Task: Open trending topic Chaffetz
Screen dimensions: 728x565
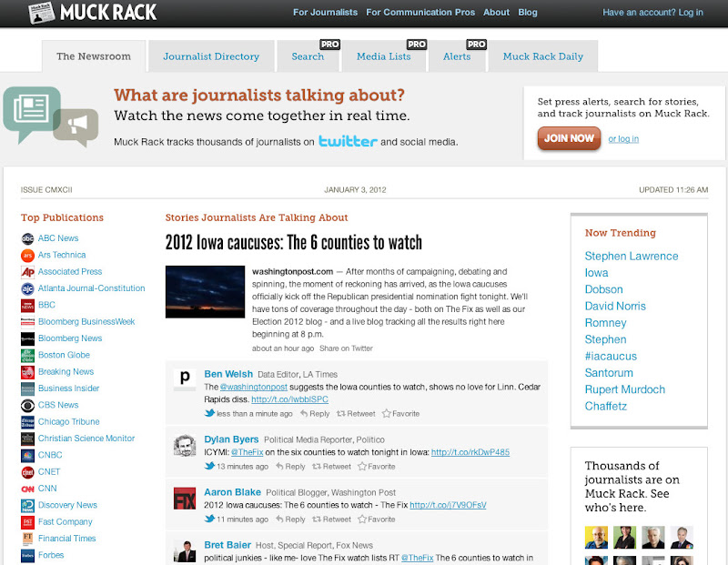Action: pos(606,407)
